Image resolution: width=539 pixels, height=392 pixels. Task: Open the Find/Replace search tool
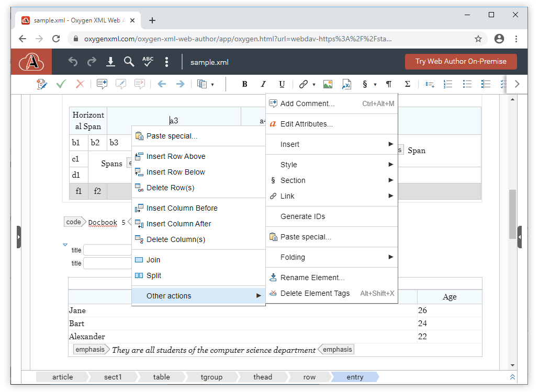(x=129, y=62)
